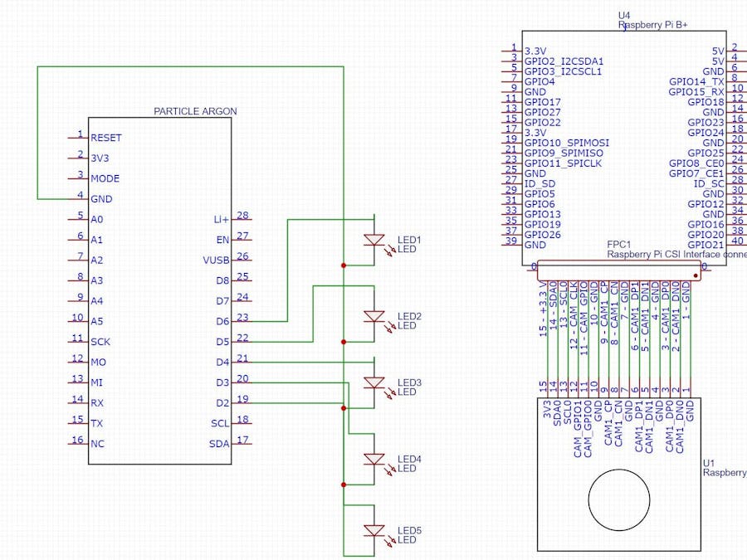747x560 pixels.
Task: Select the NC pin label
Action: click(97, 444)
